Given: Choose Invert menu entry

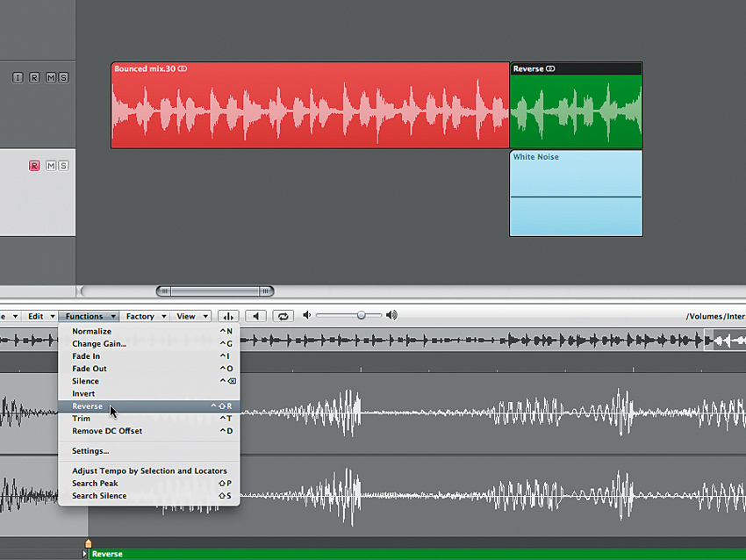Looking at the screenshot, I should pos(149,393).
